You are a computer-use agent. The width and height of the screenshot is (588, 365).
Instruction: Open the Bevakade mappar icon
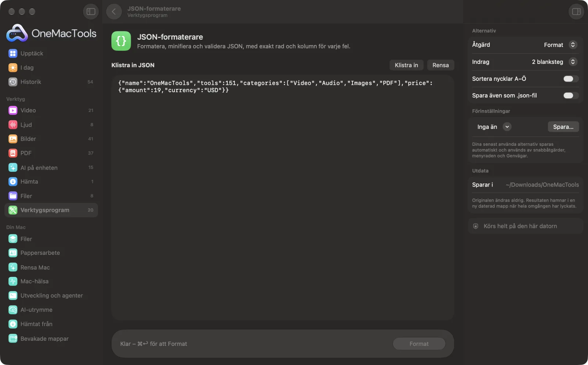coord(13,339)
